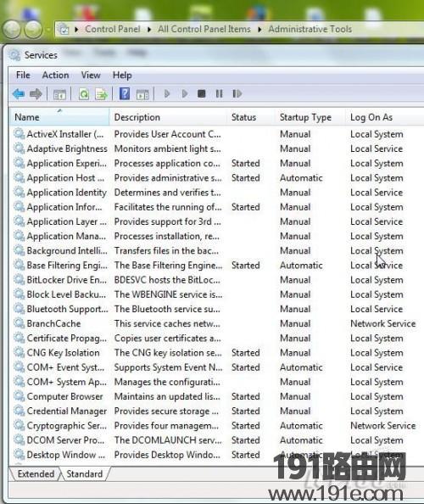Click Administrative Tools breadcrumb
The height and width of the screenshot is (504, 424).
[x=310, y=29]
